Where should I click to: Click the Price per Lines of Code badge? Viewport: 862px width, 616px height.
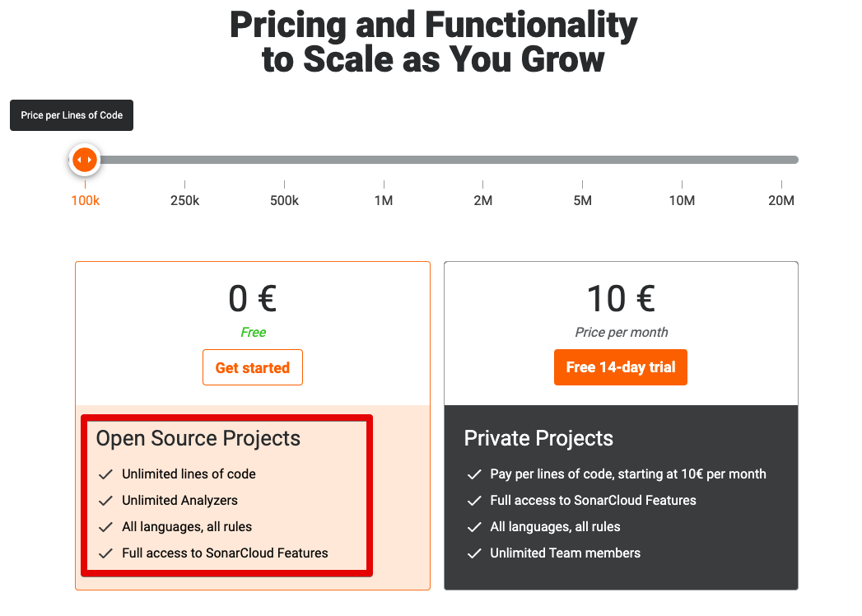point(71,115)
